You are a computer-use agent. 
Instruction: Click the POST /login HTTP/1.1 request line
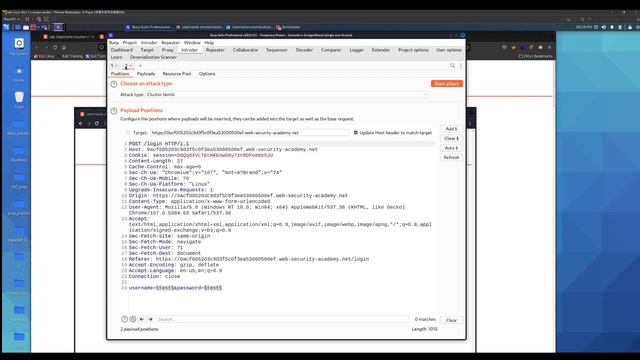tap(159, 144)
